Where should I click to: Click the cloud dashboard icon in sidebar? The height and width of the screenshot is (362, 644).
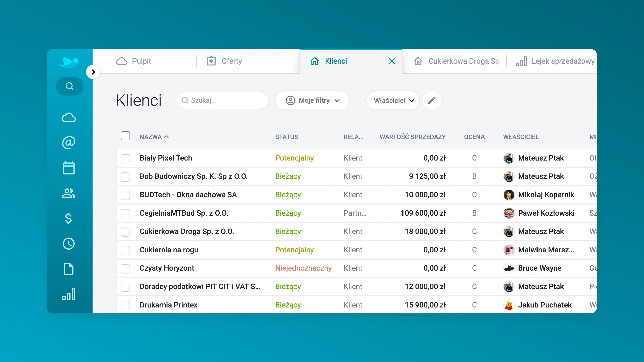point(69,117)
